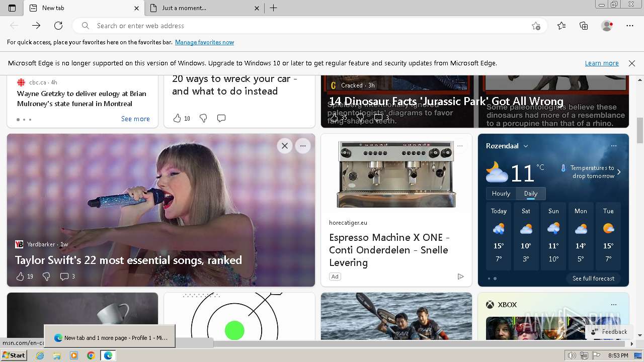This screenshot has height=362, width=644.
Task: Open the 'Learn more' link
Action: [602, 63]
